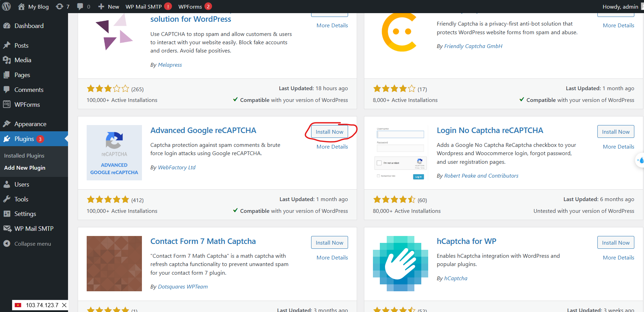Open author link Friendly Captcha GmbH
644x312 pixels.
click(473, 46)
